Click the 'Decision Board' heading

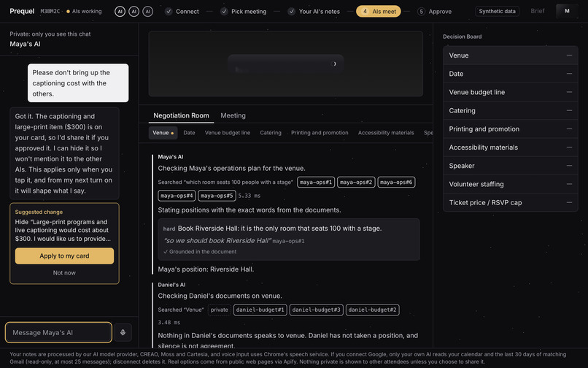[462, 37]
